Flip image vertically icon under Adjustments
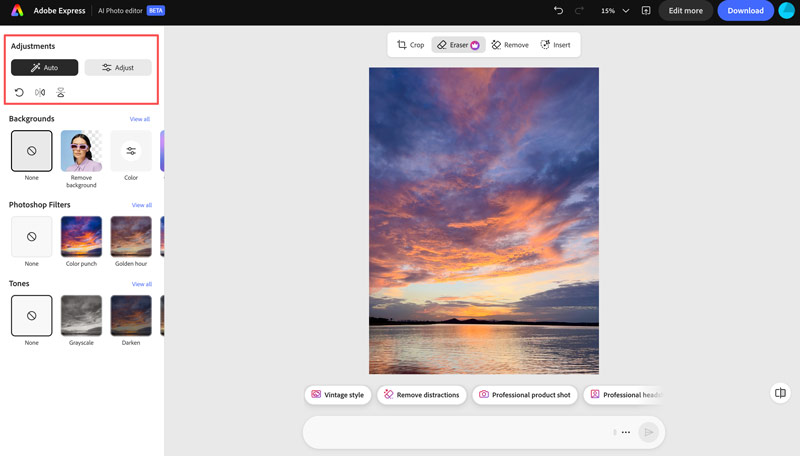 [x=61, y=92]
